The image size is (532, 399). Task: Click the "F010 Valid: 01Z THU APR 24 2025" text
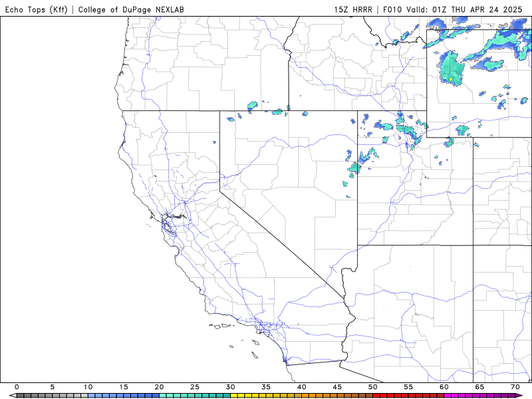click(x=453, y=9)
